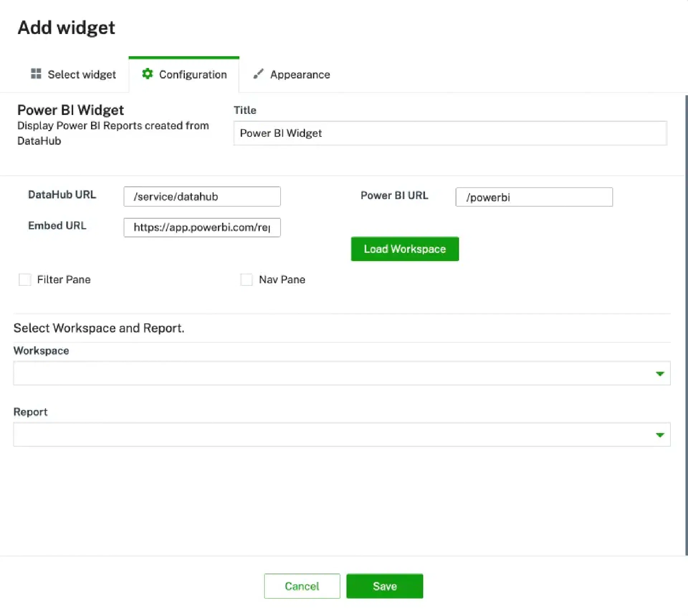Screen dimensions: 688x616
Task: Click the gear icon on Configuration tab
Action: click(147, 74)
